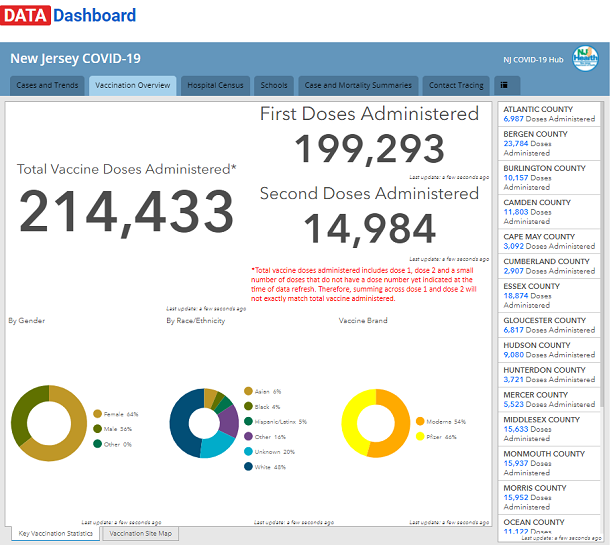
Task: Select the Contact Tracing tab
Action: click(455, 86)
